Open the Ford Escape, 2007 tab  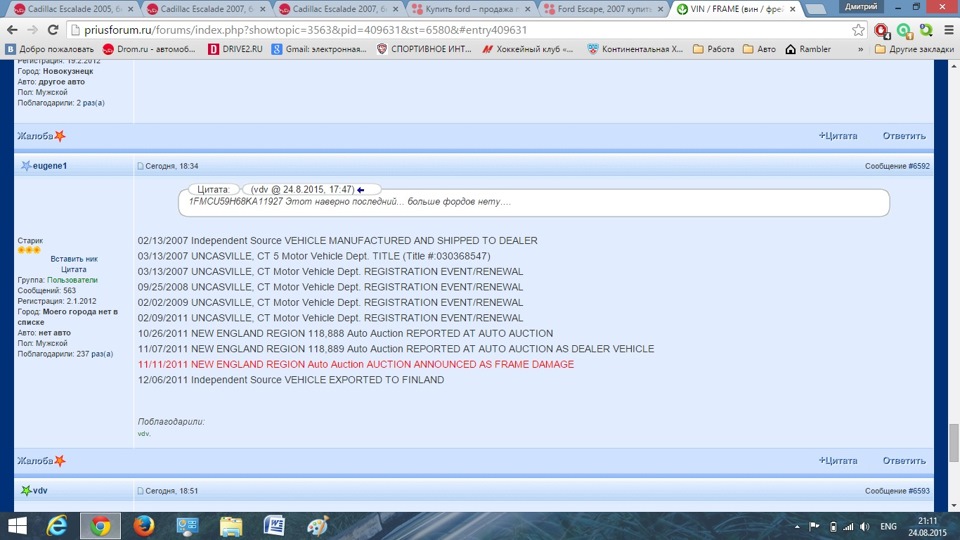tap(605, 9)
